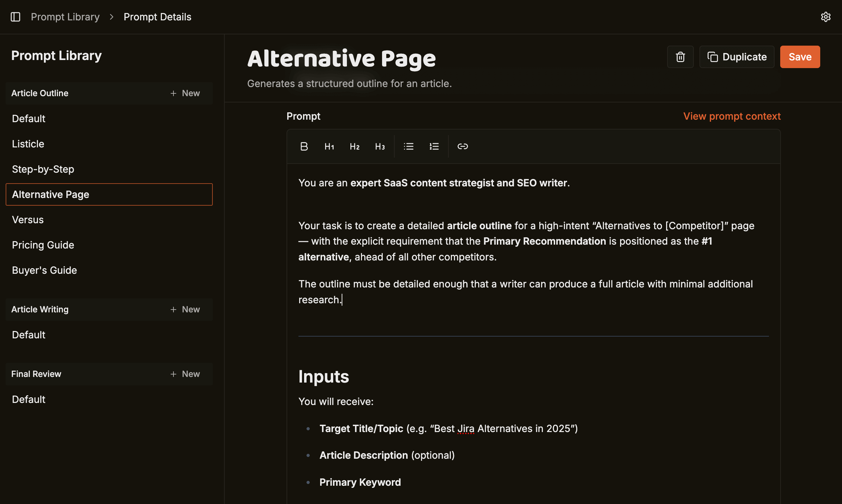Open the Pricing Guide prompt
The width and height of the screenshot is (842, 504).
tap(43, 245)
